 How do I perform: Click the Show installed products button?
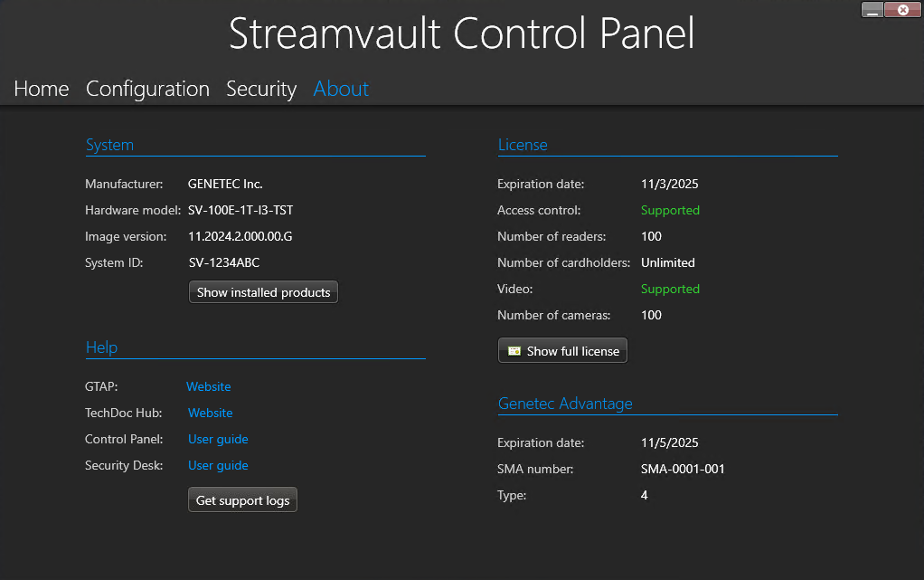coord(263,291)
